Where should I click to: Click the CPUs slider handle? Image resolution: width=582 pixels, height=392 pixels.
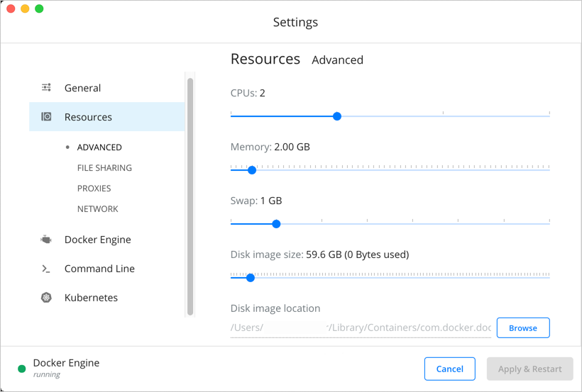(x=337, y=116)
